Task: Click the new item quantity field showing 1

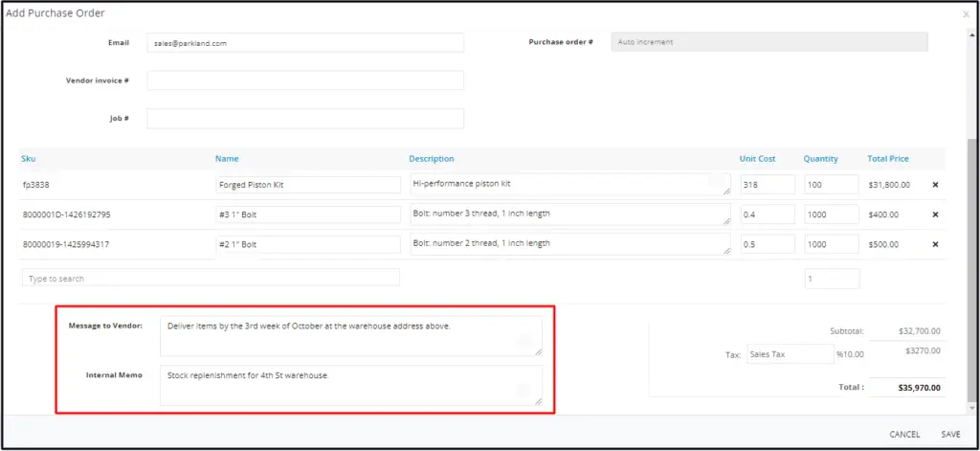Action: [x=832, y=279]
